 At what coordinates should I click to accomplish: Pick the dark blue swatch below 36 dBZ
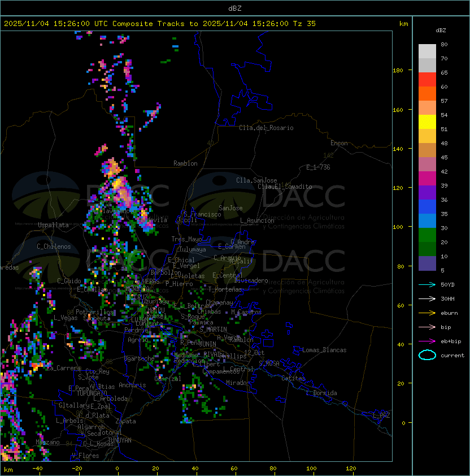click(427, 207)
